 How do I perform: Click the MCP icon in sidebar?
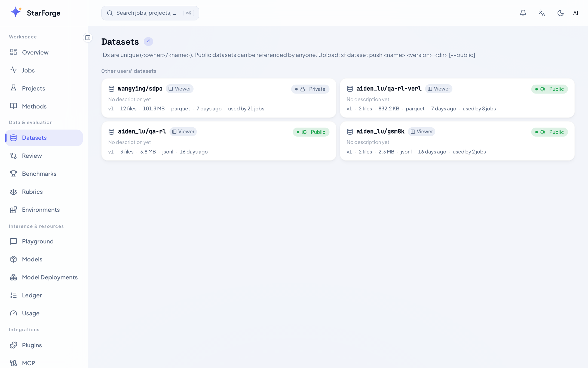[x=13, y=363]
